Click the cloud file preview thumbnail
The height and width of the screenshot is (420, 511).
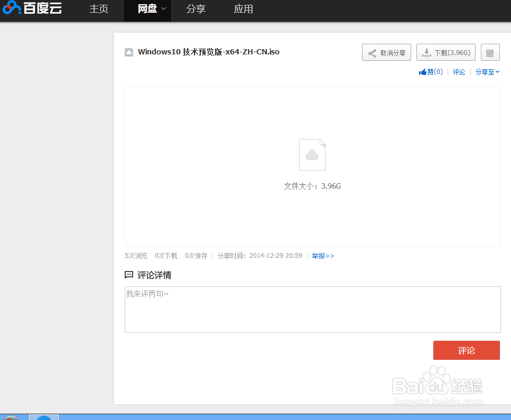click(312, 155)
